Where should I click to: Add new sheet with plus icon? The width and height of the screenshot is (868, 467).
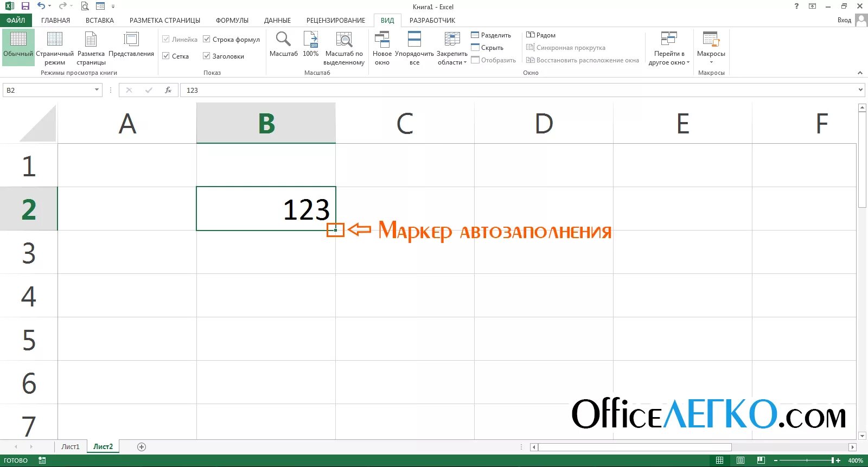142,447
